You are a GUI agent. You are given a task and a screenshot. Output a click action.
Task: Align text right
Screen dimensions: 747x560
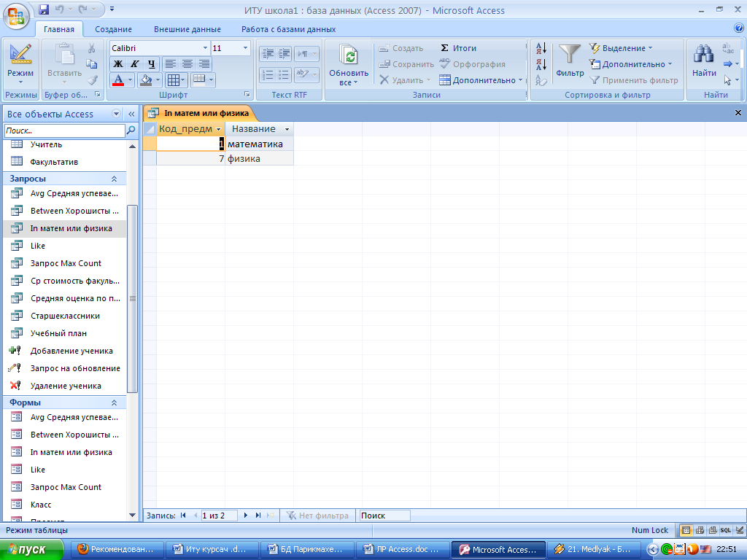tap(204, 64)
